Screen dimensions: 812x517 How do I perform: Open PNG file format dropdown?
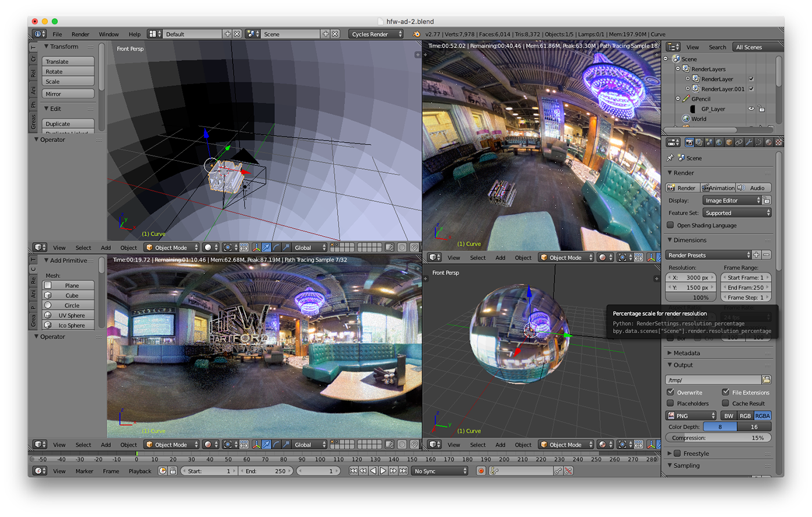point(691,416)
